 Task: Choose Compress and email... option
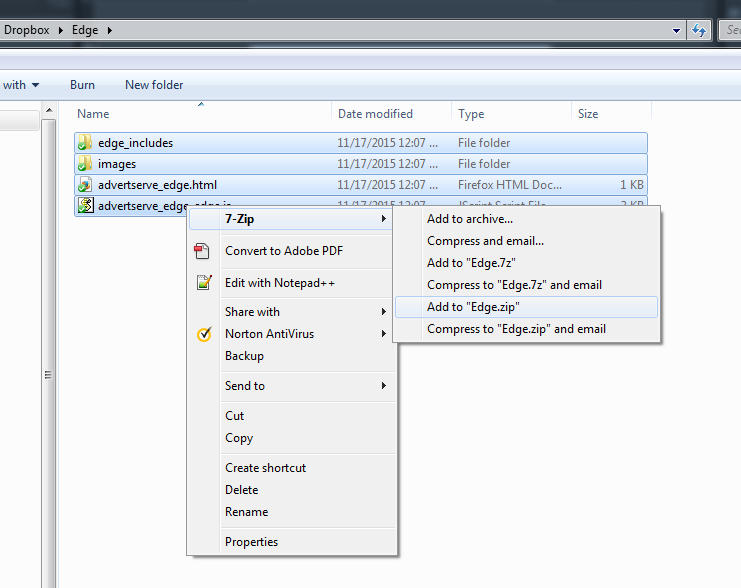(x=526, y=241)
